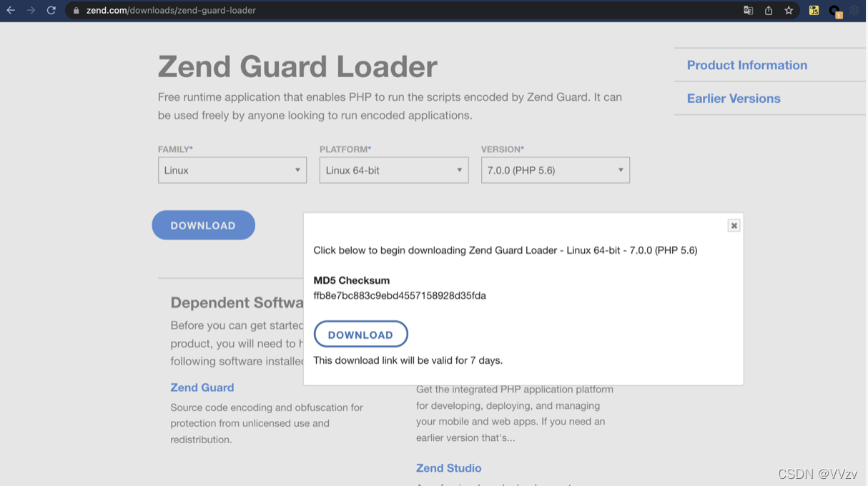Click DOWNLOAD inside the popup dialog

(360, 334)
